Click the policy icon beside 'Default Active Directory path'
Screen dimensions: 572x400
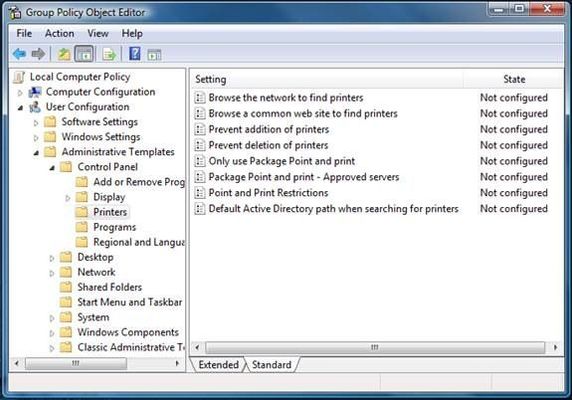coord(200,209)
